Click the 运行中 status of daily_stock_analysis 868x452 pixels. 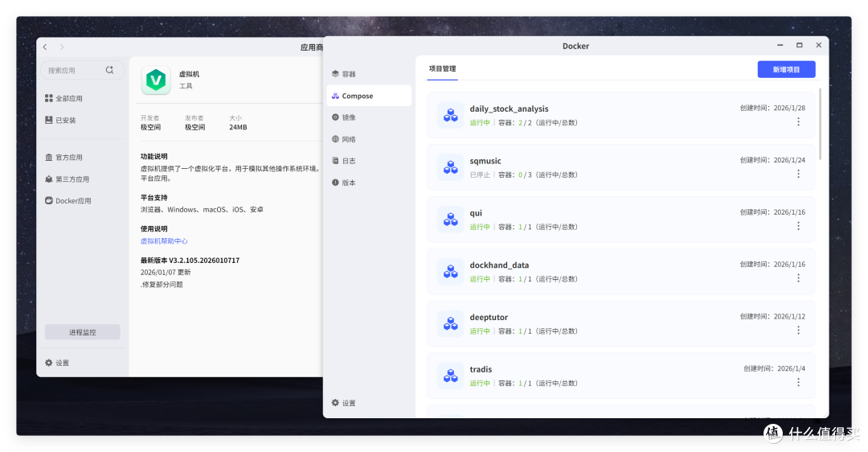(x=480, y=123)
